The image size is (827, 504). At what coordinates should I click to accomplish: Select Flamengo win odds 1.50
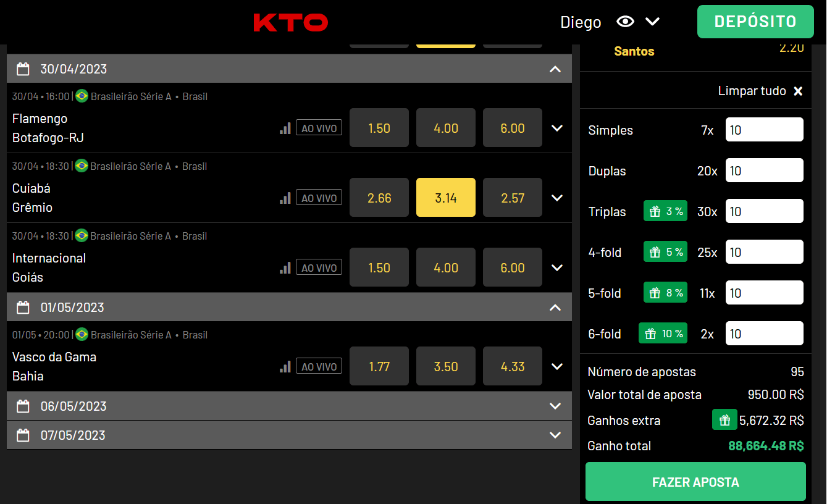tap(379, 128)
